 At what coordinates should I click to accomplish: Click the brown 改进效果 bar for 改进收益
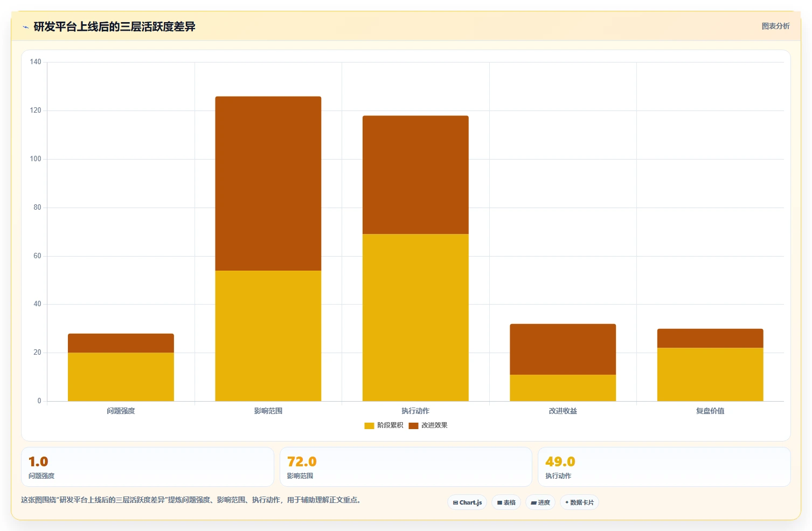(563, 349)
